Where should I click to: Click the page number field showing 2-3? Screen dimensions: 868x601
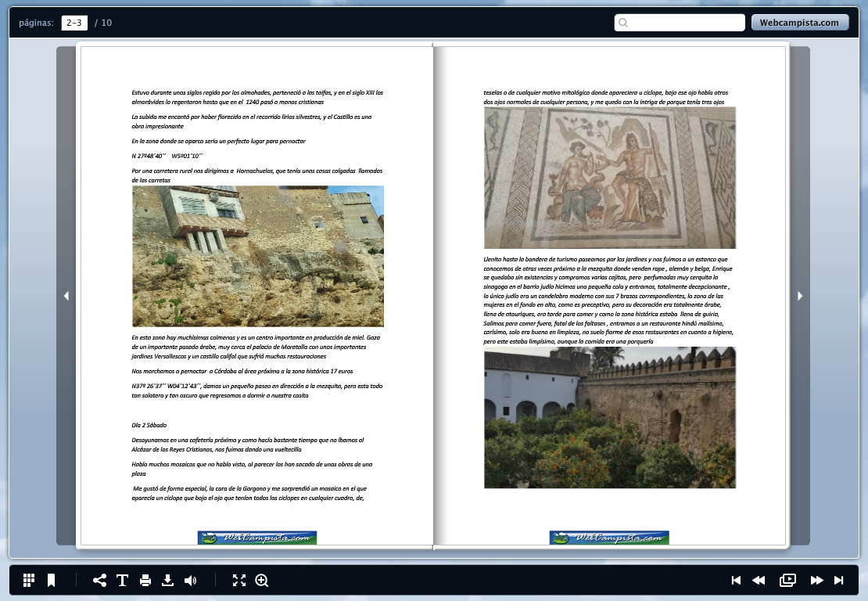pos(74,23)
